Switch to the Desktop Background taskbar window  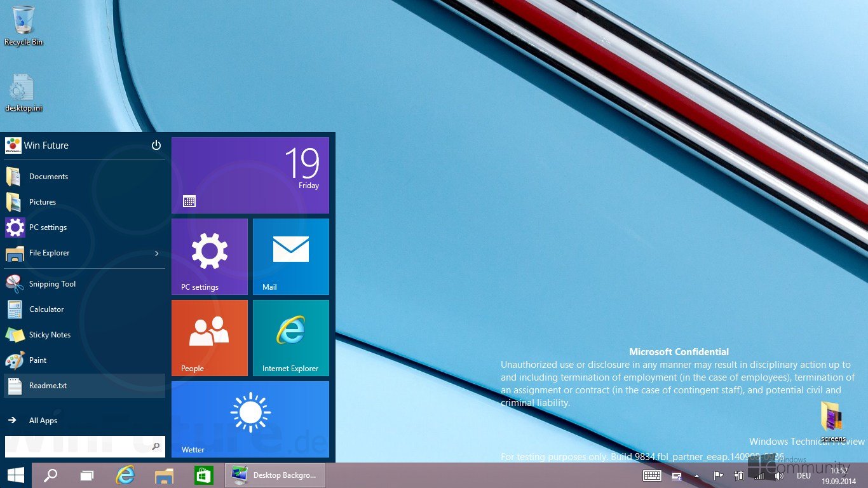[x=275, y=475]
